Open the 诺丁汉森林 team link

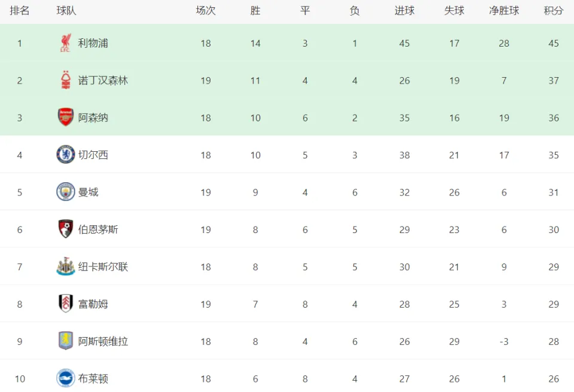tap(103, 81)
